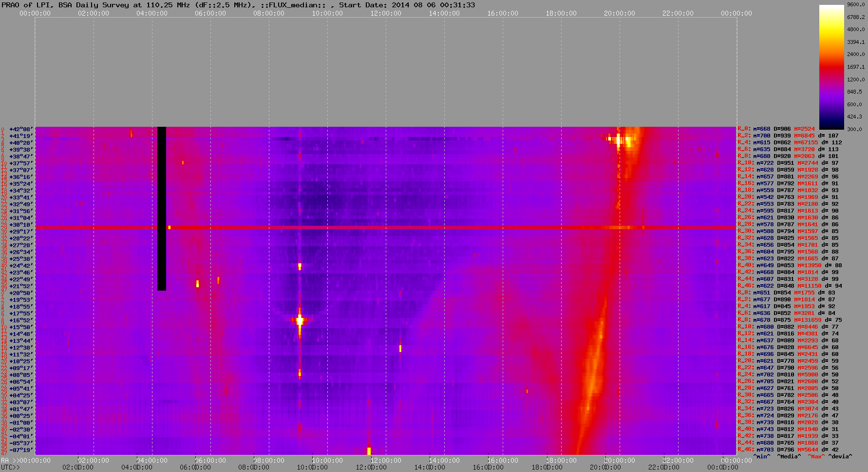Click the 1697.1 color scale label
Screen dimensions: 868x472
856,67
